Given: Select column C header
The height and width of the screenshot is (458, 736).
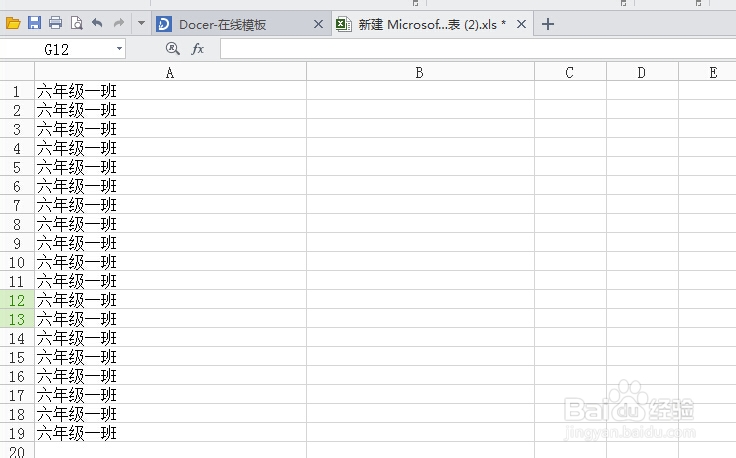Looking at the screenshot, I should tap(570, 72).
